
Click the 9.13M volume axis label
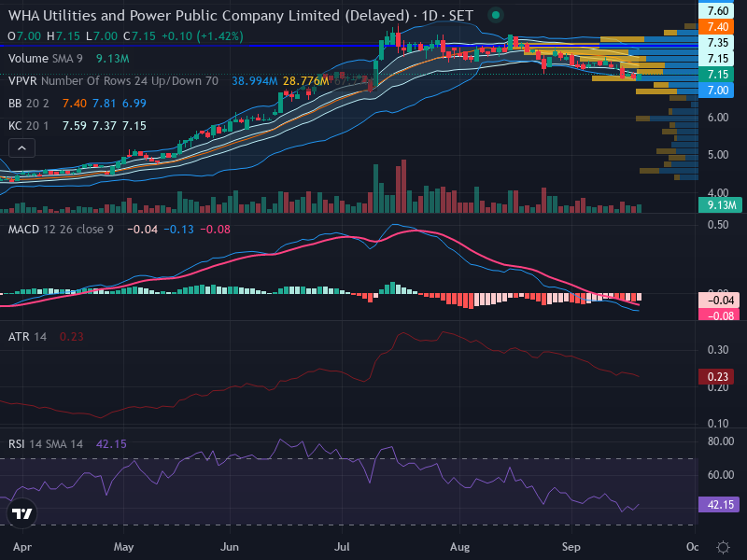click(721, 205)
